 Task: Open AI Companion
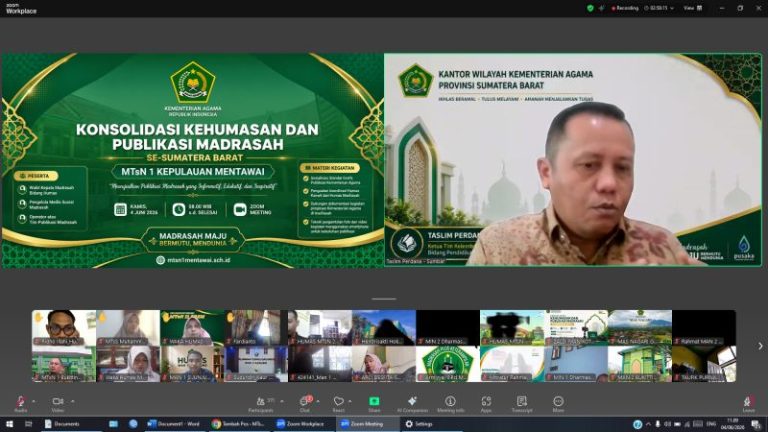click(x=412, y=404)
